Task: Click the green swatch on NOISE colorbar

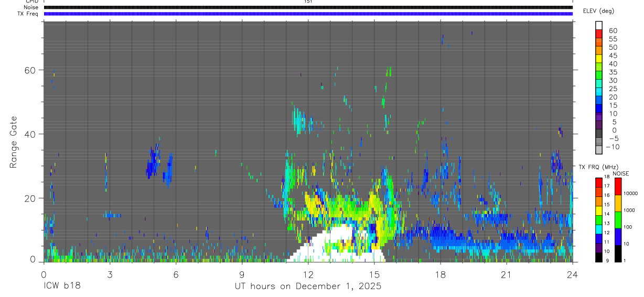Action: pos(617,219)
